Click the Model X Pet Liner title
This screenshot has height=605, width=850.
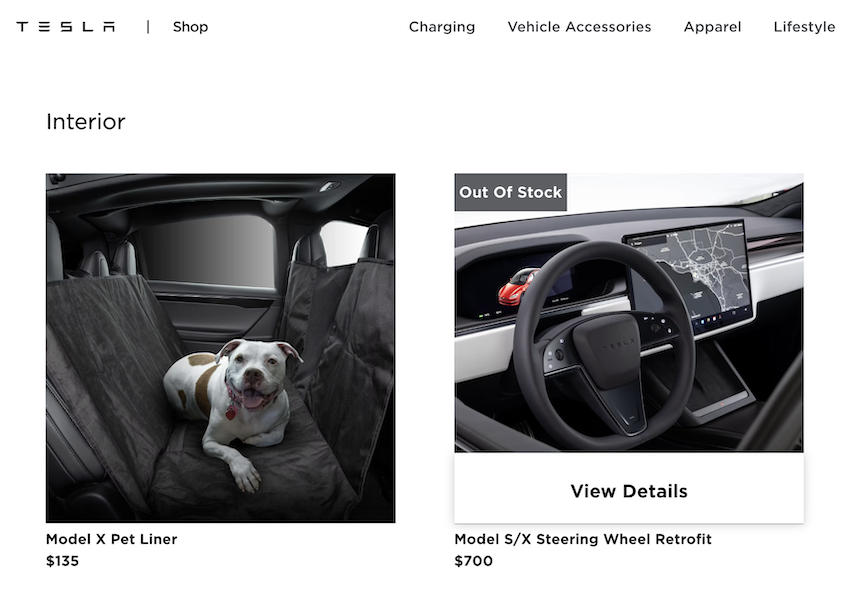point(112,539)
